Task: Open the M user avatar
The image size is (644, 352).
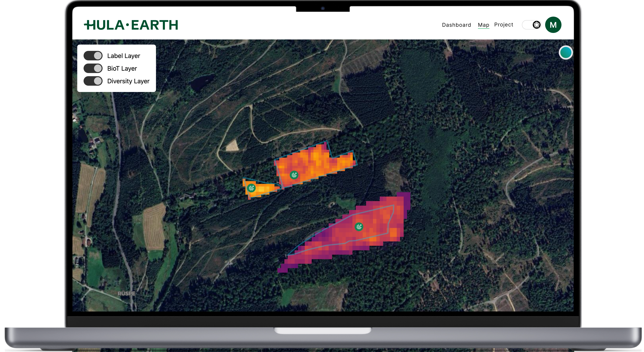Action: [x=553, y=25]
